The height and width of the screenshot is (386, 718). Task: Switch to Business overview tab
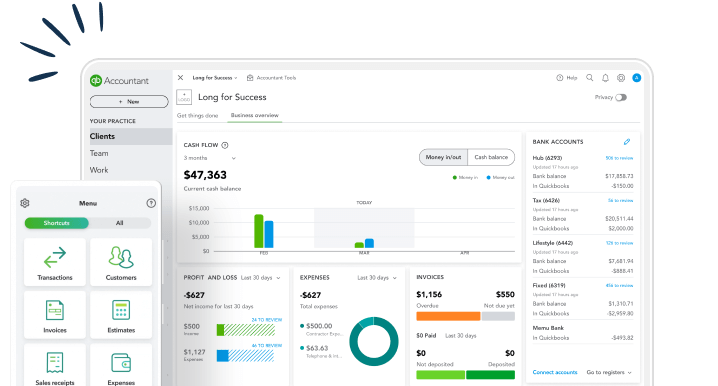pyautogui.click(x=255, y=115)
